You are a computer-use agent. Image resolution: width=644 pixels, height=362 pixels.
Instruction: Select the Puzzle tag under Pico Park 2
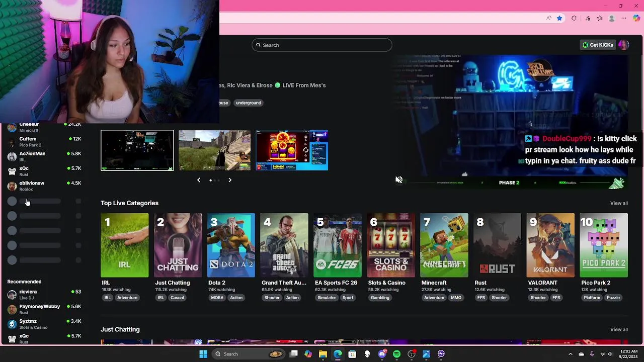(613, 298)
